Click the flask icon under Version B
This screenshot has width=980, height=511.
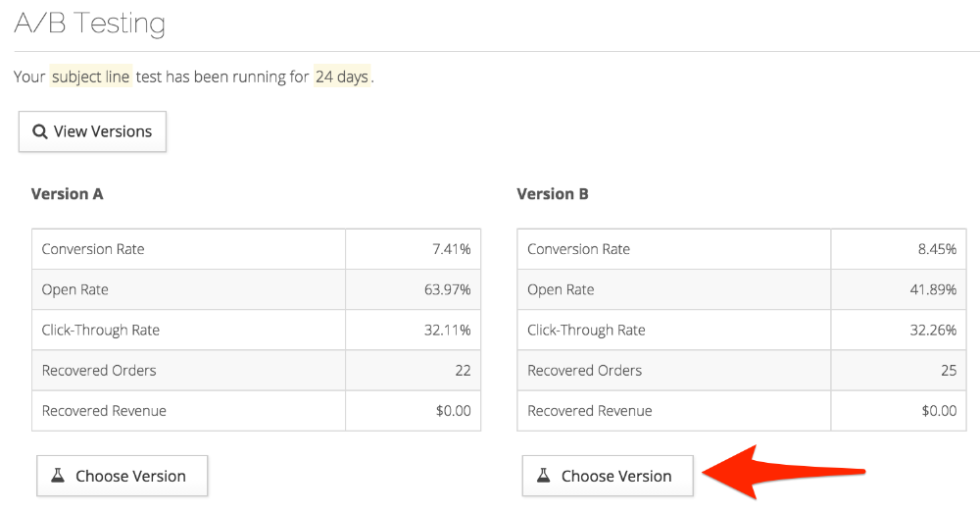pyautogui.click(x=544, y=476)
